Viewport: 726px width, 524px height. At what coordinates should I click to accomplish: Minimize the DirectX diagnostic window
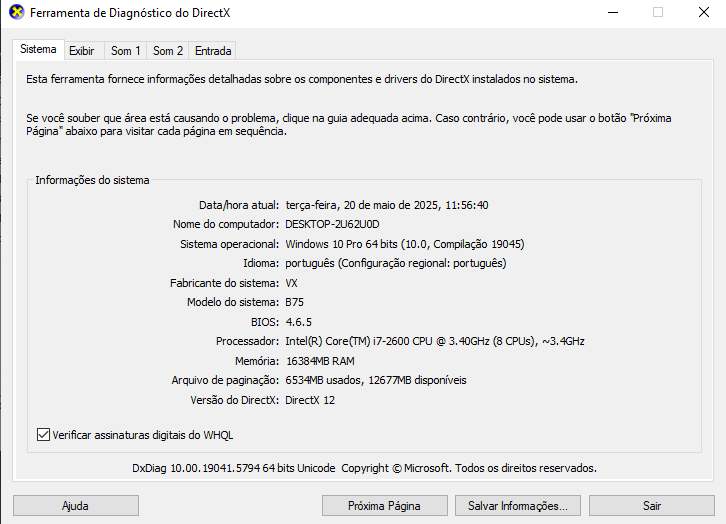(x=613, y=12)
